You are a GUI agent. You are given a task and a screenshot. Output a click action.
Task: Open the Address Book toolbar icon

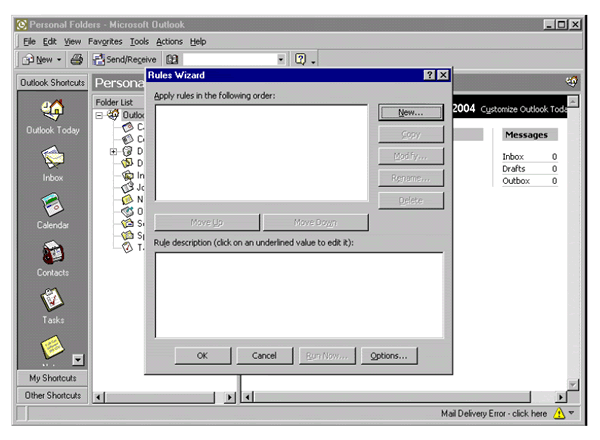[172, 59]
